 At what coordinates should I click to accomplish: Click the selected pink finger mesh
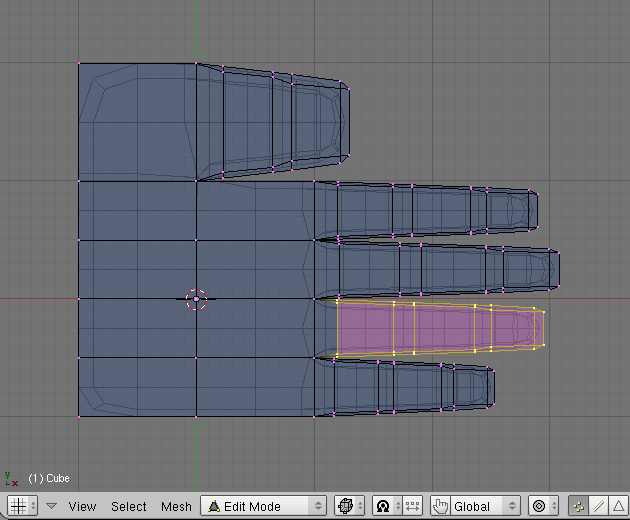440,328
